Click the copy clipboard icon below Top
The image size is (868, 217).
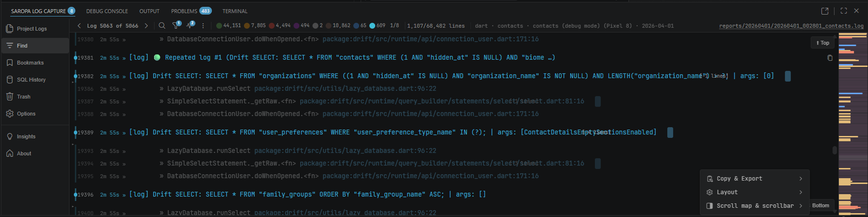coord(830,58)
